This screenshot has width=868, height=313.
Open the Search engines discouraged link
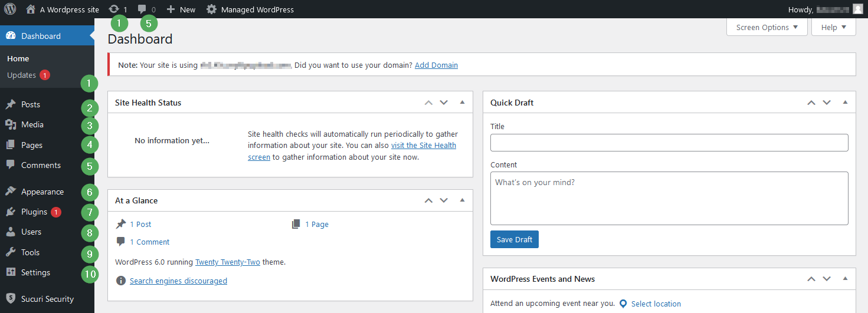(178, 281)
